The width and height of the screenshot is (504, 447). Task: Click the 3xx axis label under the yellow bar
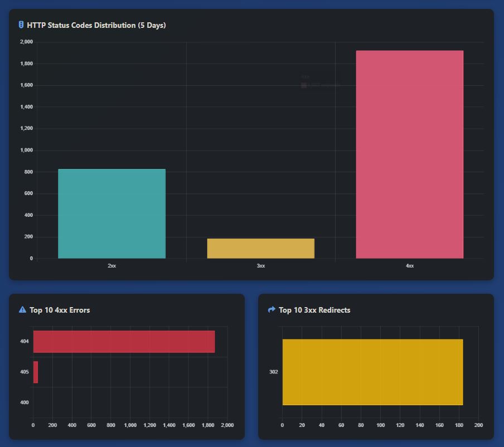tap(260, 266)
